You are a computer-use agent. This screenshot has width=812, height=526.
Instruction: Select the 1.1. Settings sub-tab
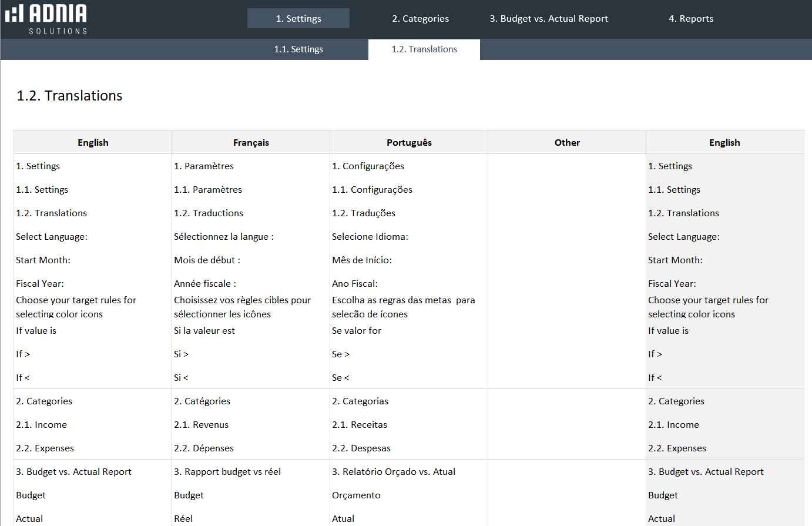tap(298, 49)
